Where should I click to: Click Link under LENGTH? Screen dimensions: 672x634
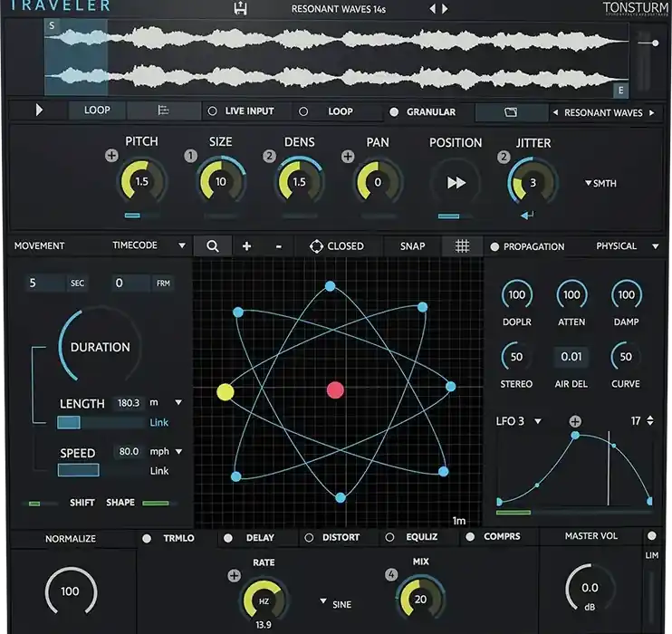tap(159, 423)
